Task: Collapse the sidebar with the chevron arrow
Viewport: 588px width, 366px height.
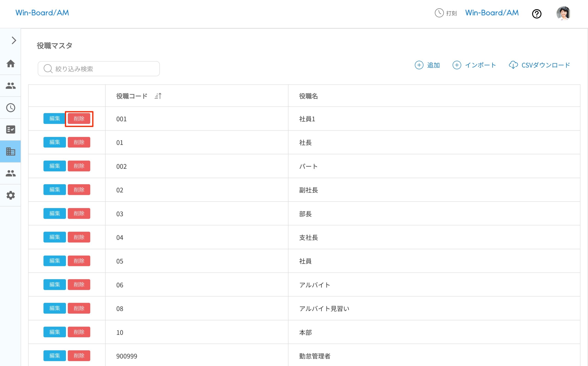Action: tap(13, 40)
